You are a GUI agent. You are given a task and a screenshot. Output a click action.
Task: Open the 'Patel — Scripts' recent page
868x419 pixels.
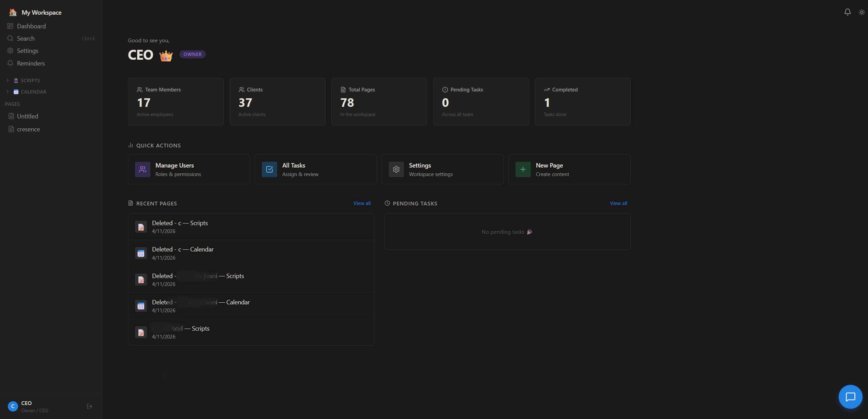(x=251, y=332)
